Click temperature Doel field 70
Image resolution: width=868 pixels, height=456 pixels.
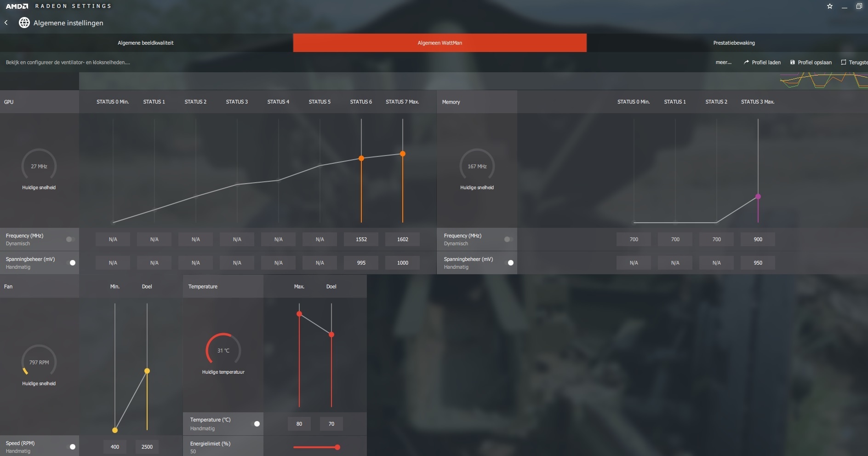click(x=331, y=424)
